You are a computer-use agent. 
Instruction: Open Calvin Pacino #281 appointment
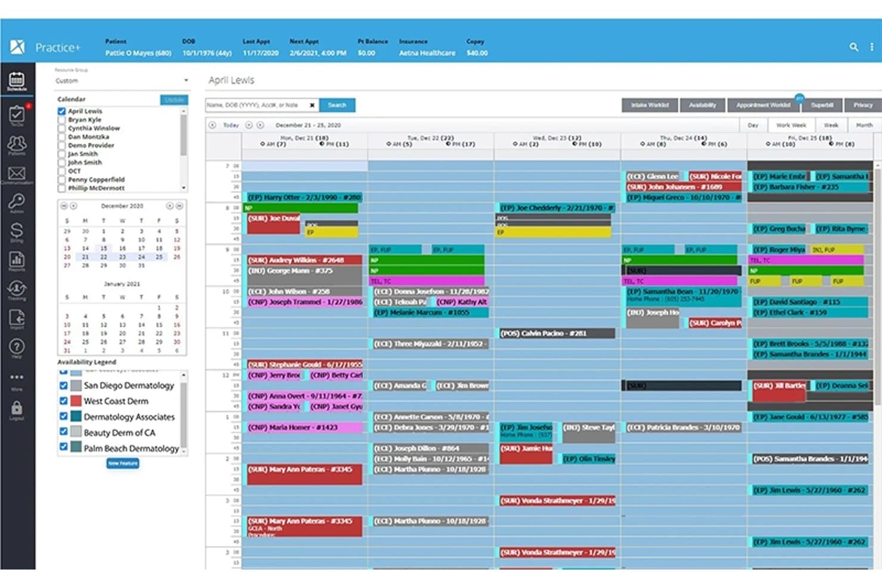point(557,334)
